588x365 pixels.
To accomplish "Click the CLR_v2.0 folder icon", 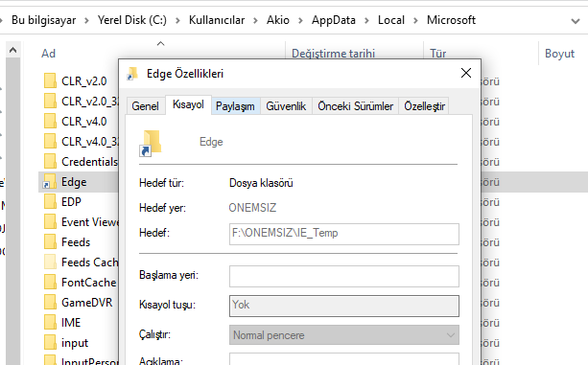I will click(50, 80).
